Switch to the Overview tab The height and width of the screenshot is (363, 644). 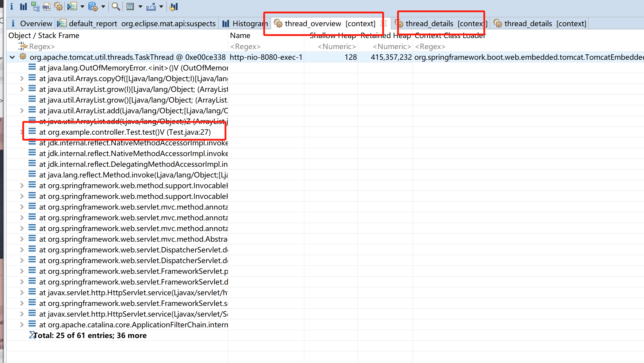coord(31,23)
